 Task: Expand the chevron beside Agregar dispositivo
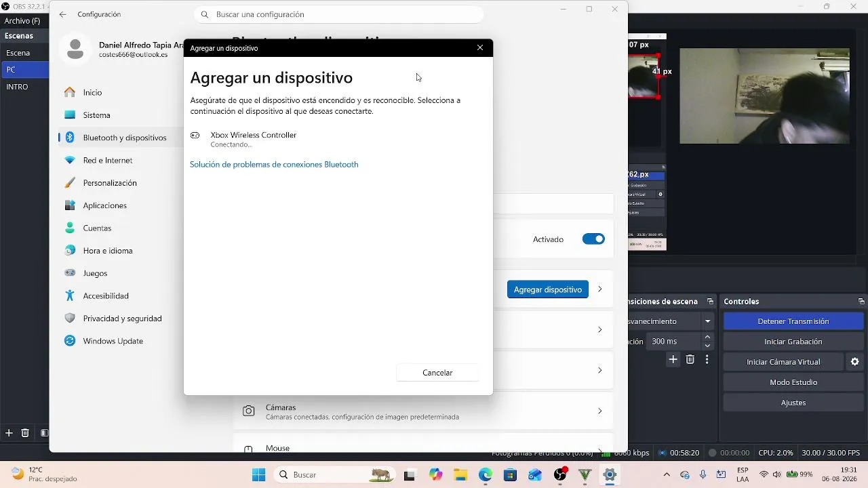tap(599, 289)
